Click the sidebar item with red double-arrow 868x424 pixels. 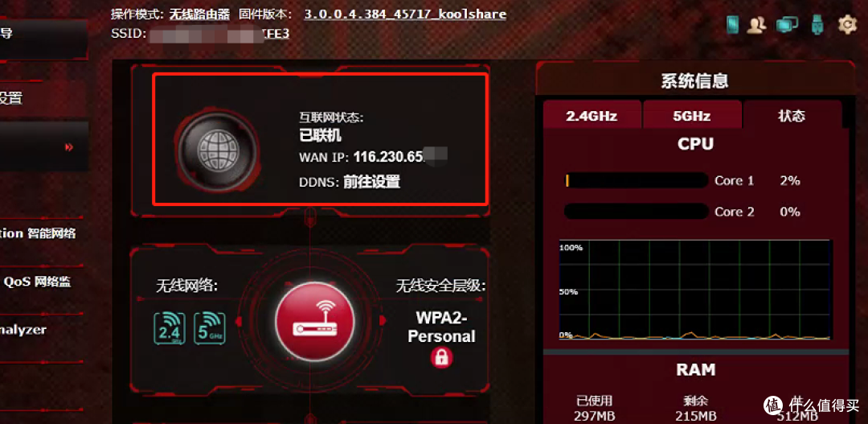point(44,147)
